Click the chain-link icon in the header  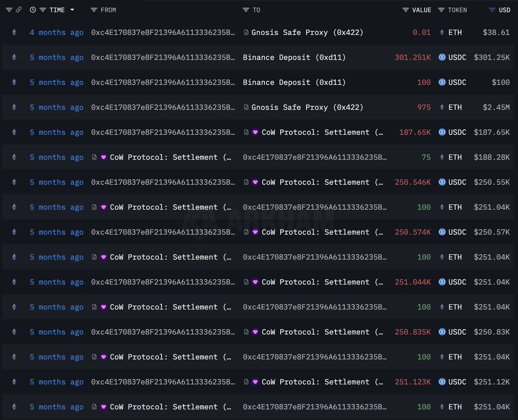tap(19, 10)
